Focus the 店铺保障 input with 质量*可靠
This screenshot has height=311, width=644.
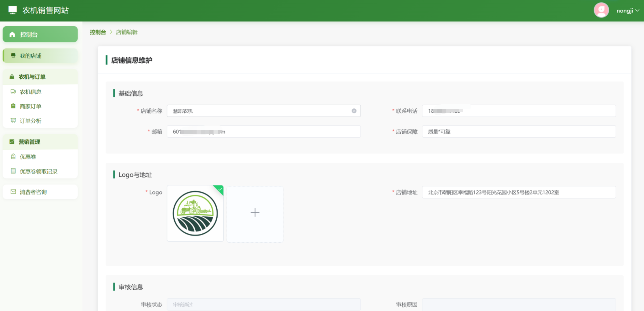[x=519, y=132]
